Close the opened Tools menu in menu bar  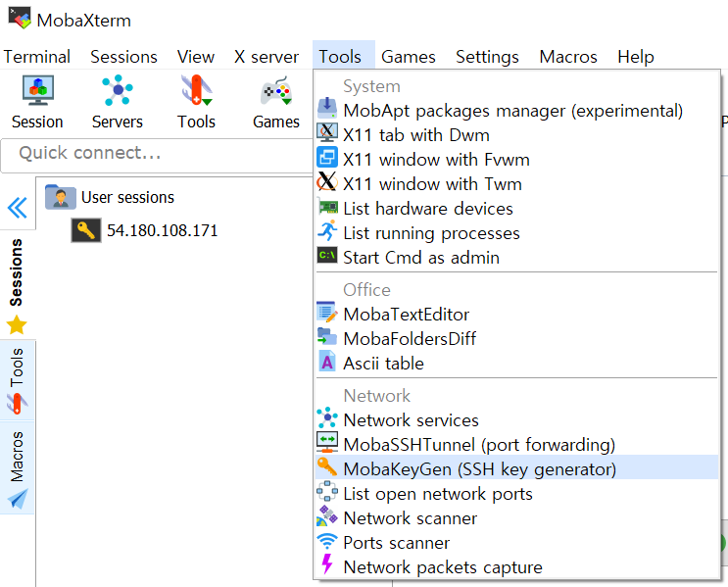pyautogui.click(x=344, y=56)
